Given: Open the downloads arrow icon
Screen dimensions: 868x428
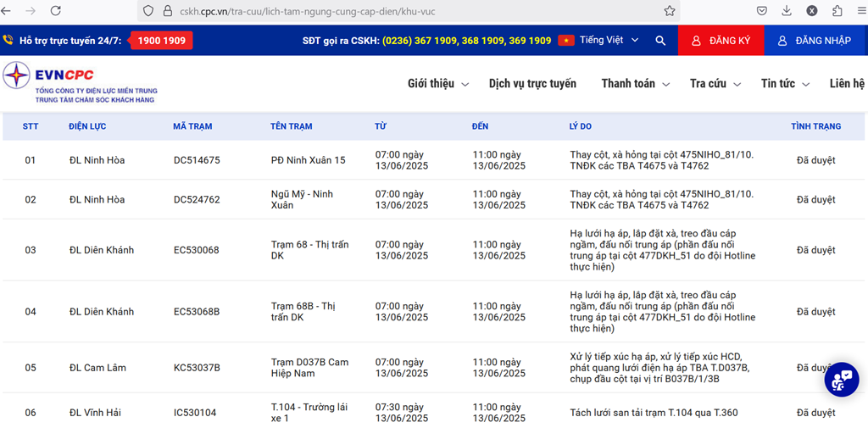Looking at the screenshot, I should point(787,10).
